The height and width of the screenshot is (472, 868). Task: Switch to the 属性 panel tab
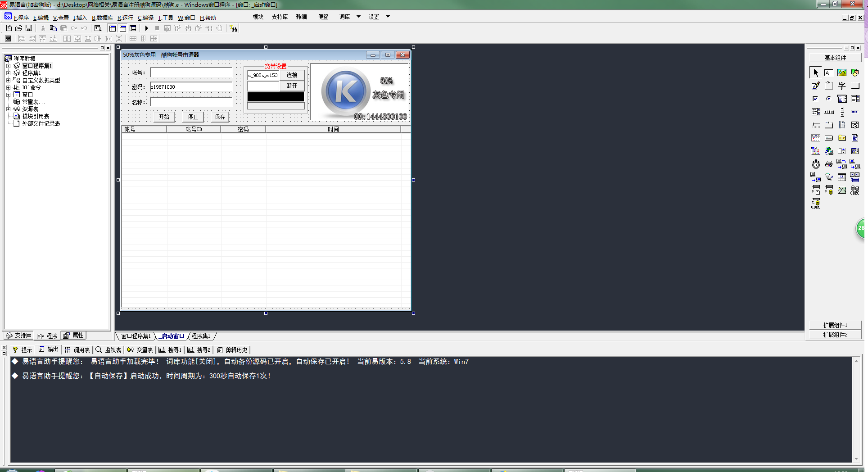pyautogui.click(x=74, y=336)
